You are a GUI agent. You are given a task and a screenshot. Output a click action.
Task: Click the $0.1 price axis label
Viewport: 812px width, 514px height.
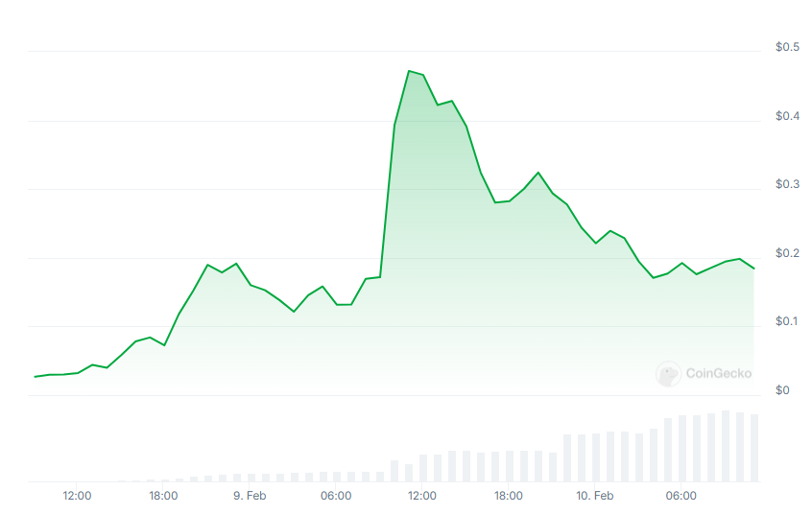(787, 321)
